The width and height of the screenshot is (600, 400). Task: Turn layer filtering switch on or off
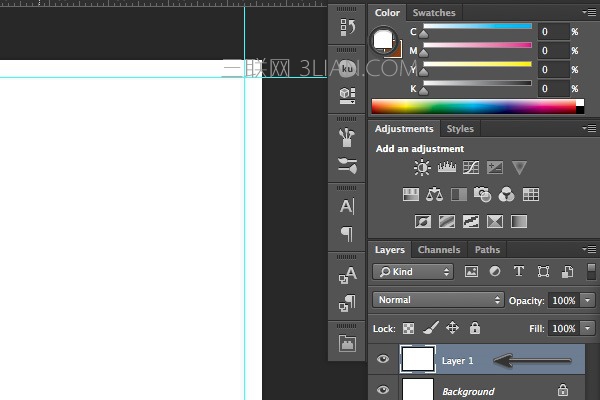(x=591, y=271)
